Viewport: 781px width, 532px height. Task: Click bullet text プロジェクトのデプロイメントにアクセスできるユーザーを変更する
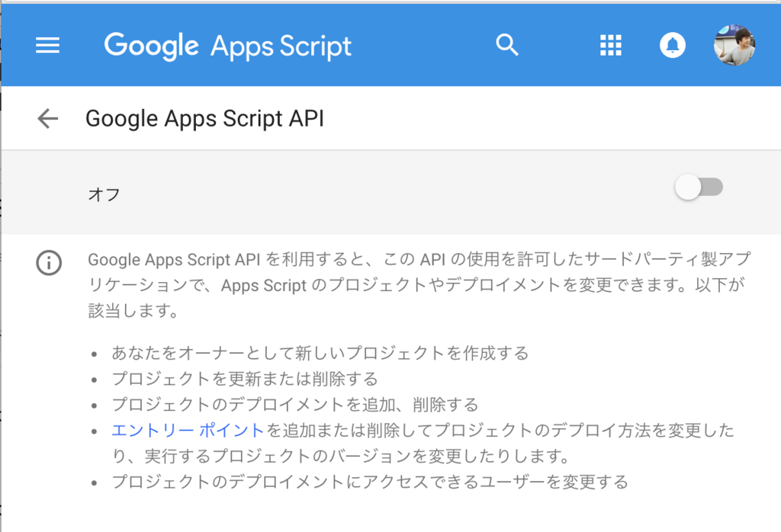(x=370, y=482)
